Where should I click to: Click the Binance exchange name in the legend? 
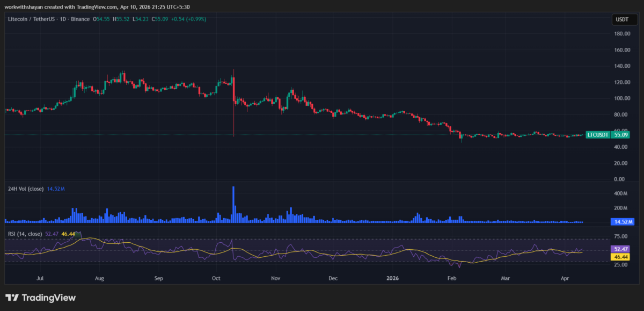(x=80, y=19)
